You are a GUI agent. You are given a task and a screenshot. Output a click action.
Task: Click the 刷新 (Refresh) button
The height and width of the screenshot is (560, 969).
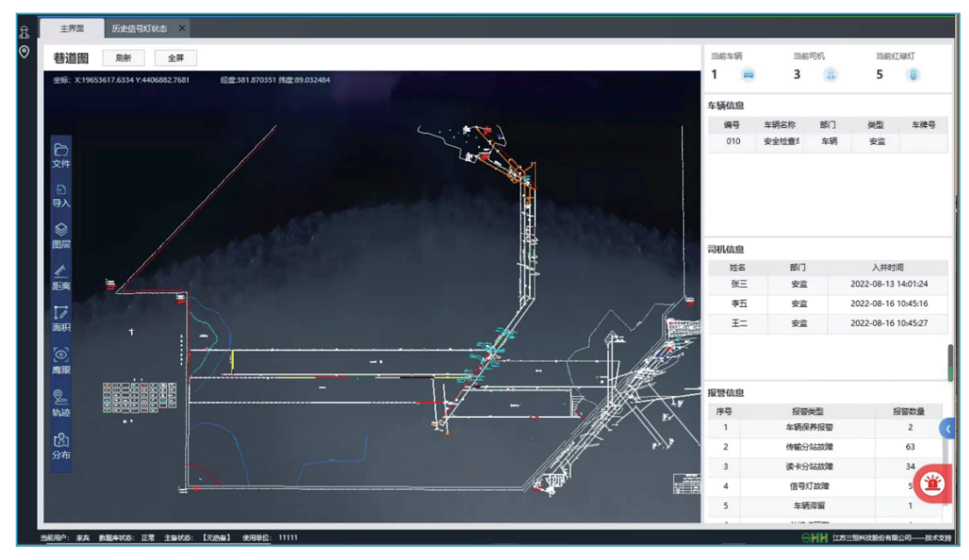pyautogui.click(x=124, y=58)
